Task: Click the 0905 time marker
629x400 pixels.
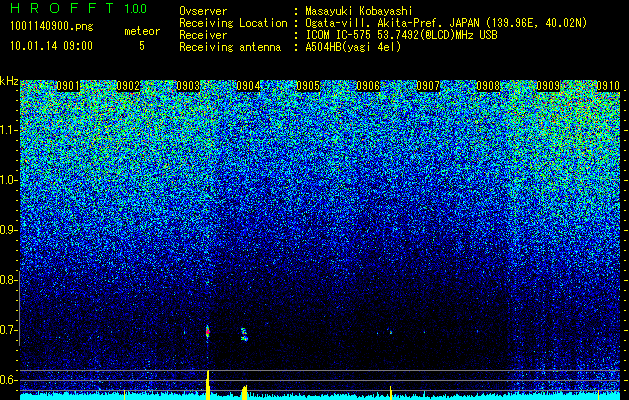Action: (x=308, y=86)
